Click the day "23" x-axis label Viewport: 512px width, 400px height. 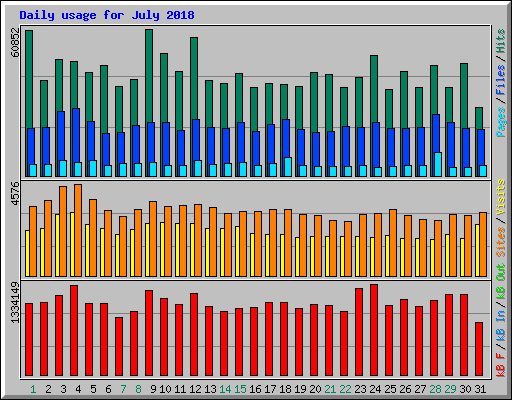click(360, 389)
